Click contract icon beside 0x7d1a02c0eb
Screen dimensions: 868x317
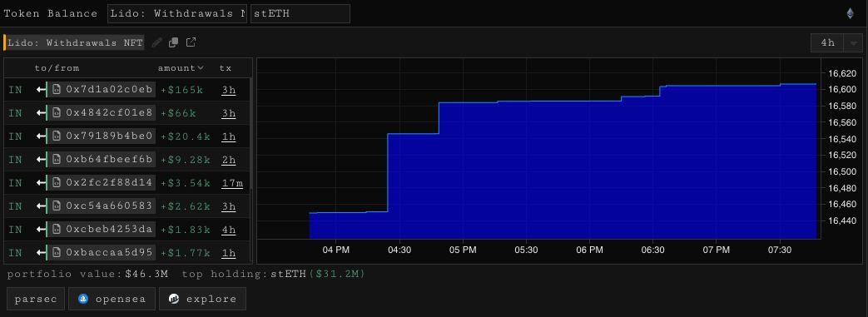tap(57, 90)
